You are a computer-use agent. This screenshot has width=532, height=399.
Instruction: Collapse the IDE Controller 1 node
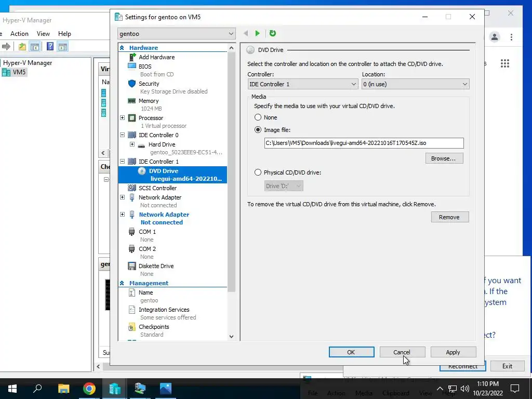point(123,162)
